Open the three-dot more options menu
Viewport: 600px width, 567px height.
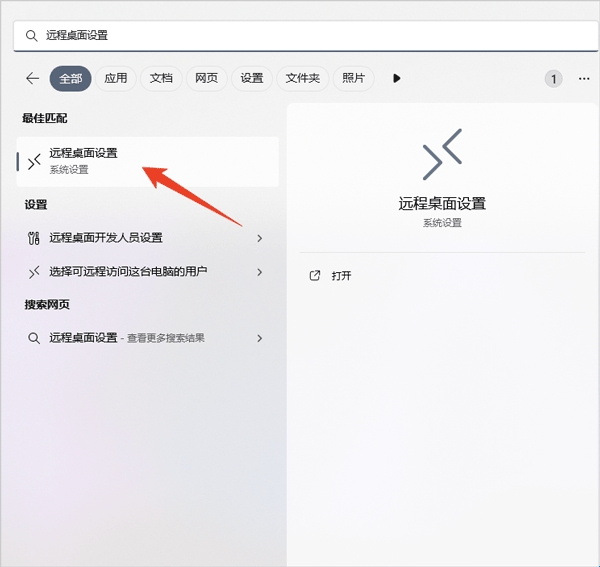584,78
